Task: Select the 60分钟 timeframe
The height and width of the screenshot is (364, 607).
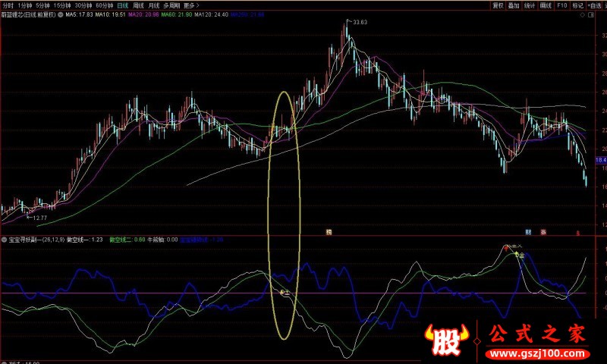Action: (x=104, y=5)
